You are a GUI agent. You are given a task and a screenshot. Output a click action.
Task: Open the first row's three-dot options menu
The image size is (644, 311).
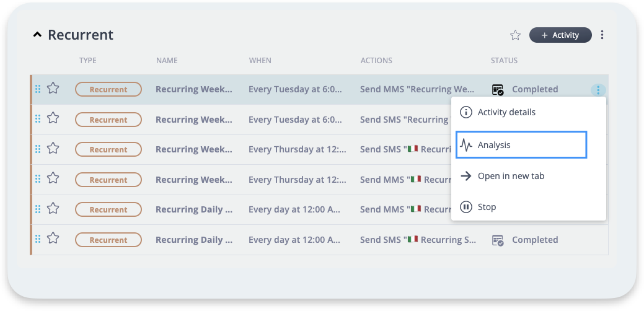598,90
